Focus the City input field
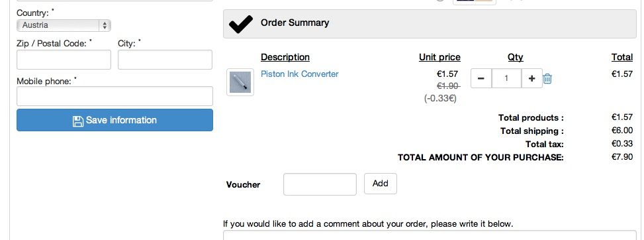 165,60
